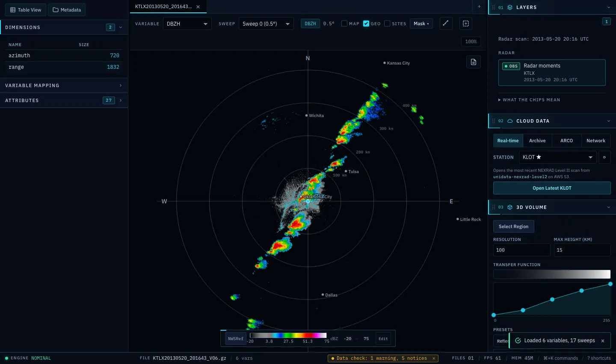The height and width of the screenshot is (364, 616).
Task: Dismiss the Data check warning banner
Action: (434, 358)
